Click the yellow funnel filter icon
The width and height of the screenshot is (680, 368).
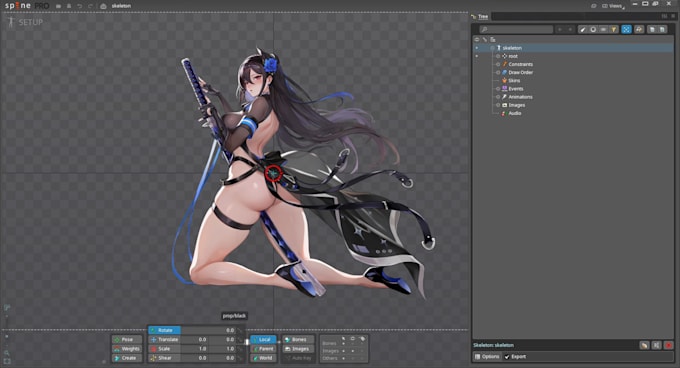[x=614, y=29]
